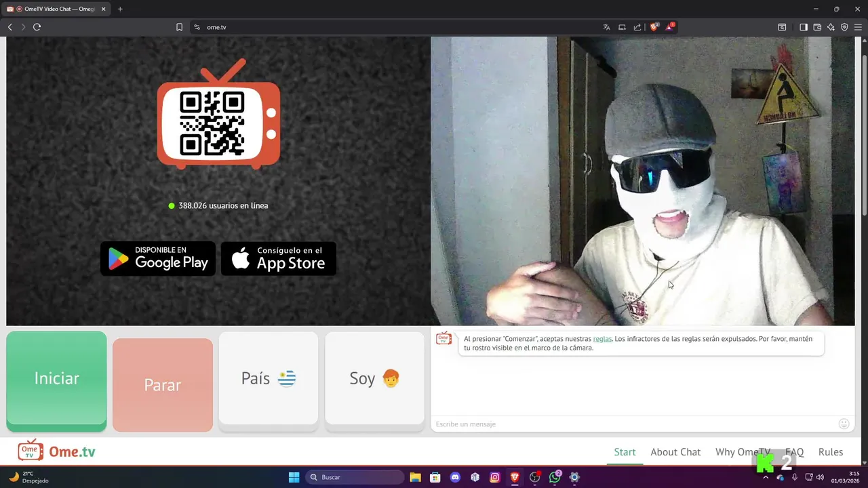Screen dimensions: 868x488
Task: Click the browser back arrow
Action: click(10, 27)
